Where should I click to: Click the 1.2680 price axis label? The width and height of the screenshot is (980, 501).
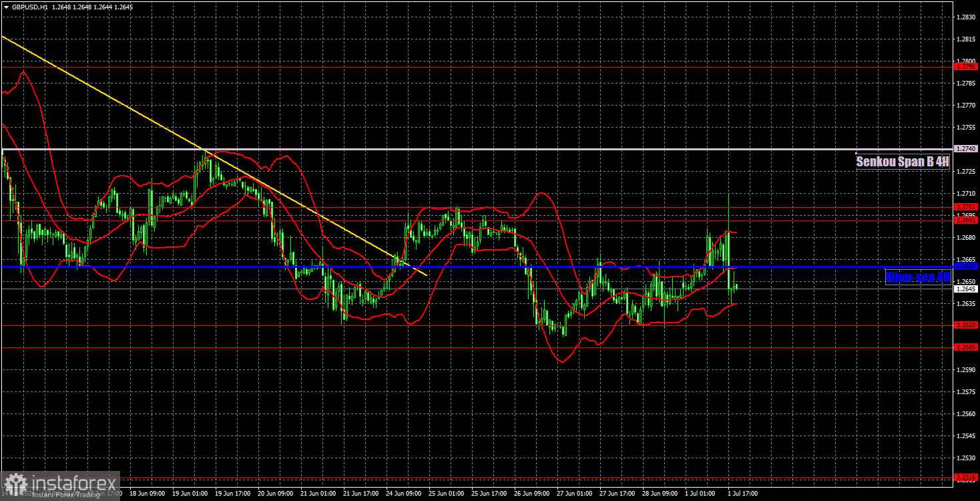click(965, 238)
